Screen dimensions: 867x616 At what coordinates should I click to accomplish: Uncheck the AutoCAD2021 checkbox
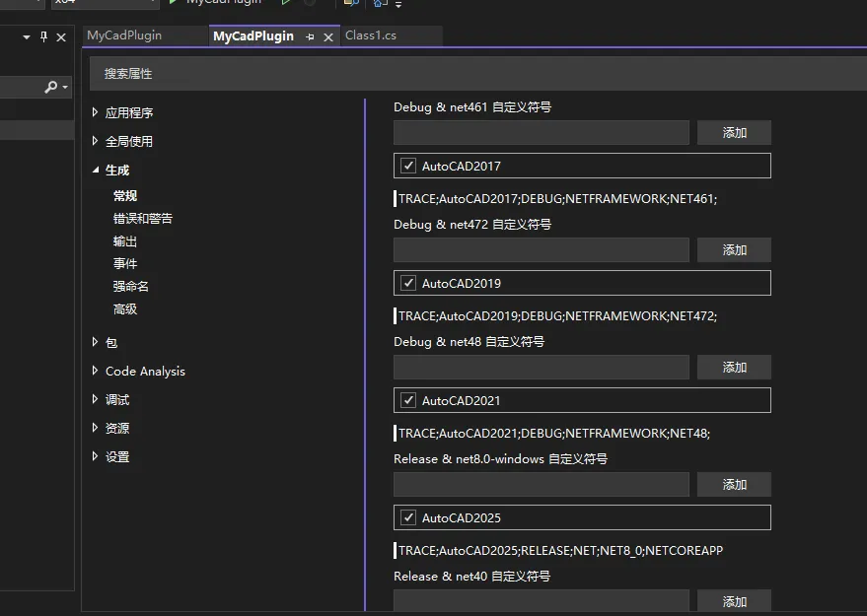(x=408, y=400)
